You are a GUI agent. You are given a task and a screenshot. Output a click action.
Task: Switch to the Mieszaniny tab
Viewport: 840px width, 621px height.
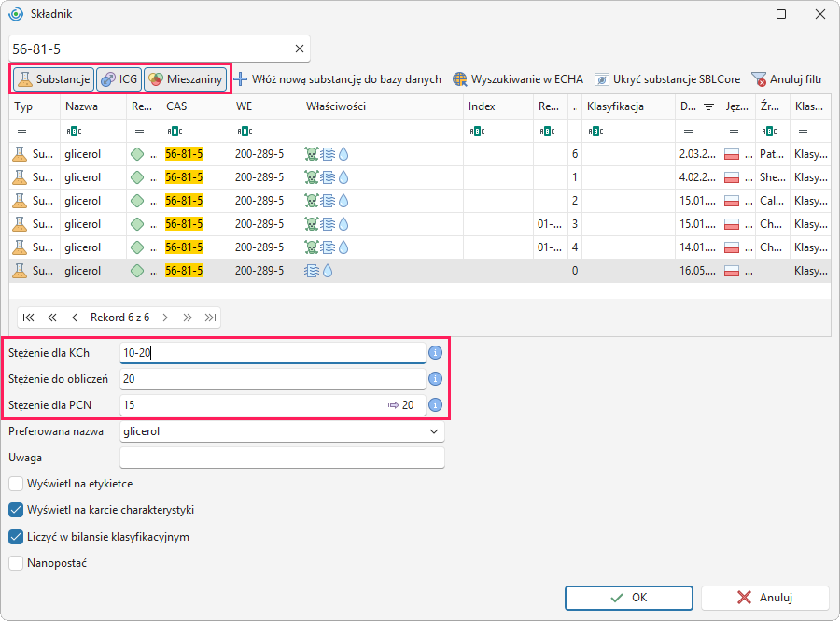click(x=186, y=79)
